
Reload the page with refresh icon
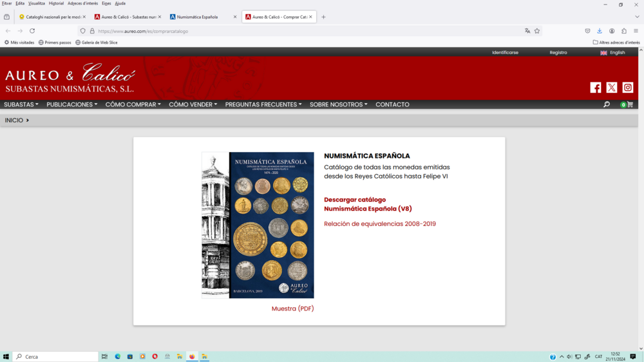click(32, 31)
